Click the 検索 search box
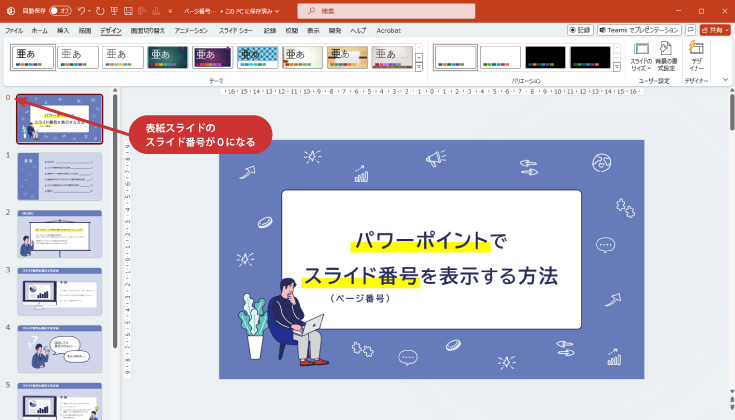Screen dimensions: 735x420 click(x=386, y=11)
